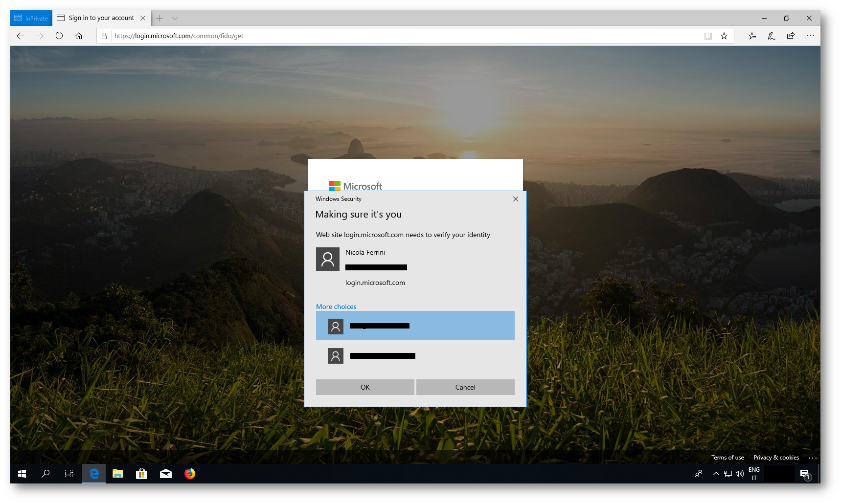Refresh the current page

[59, 36]
